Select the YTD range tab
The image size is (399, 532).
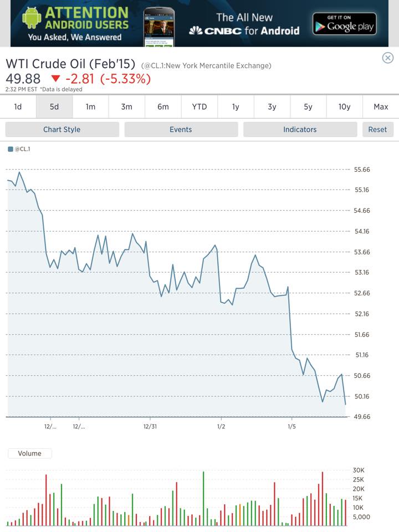[199, 106]
